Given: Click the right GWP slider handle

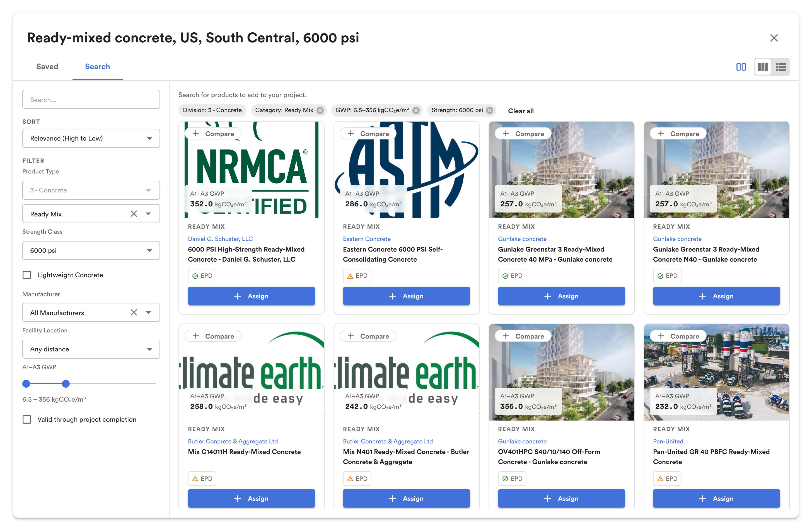Looking at the screenshot, I should (x=66, y=383).
